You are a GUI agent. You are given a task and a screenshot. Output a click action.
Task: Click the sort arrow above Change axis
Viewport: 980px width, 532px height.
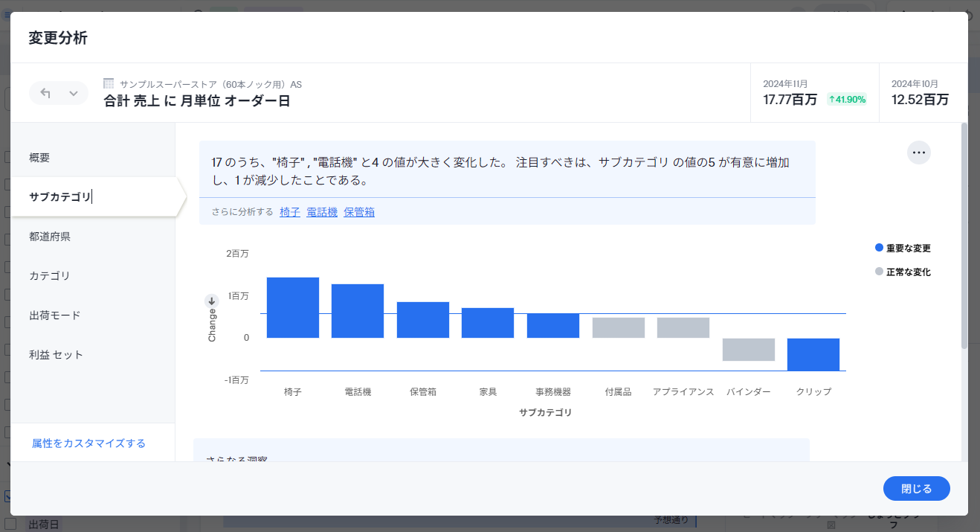click(212, 301)
